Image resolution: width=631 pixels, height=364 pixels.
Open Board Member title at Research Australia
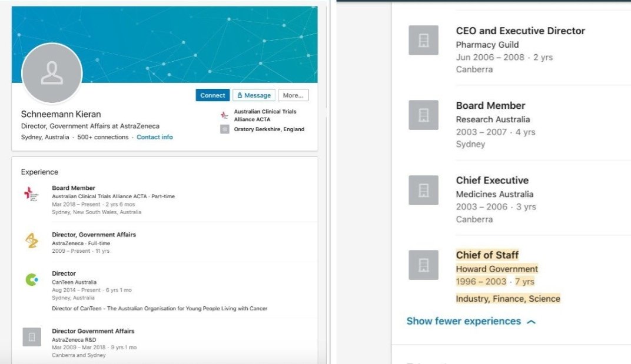point(490,106)
